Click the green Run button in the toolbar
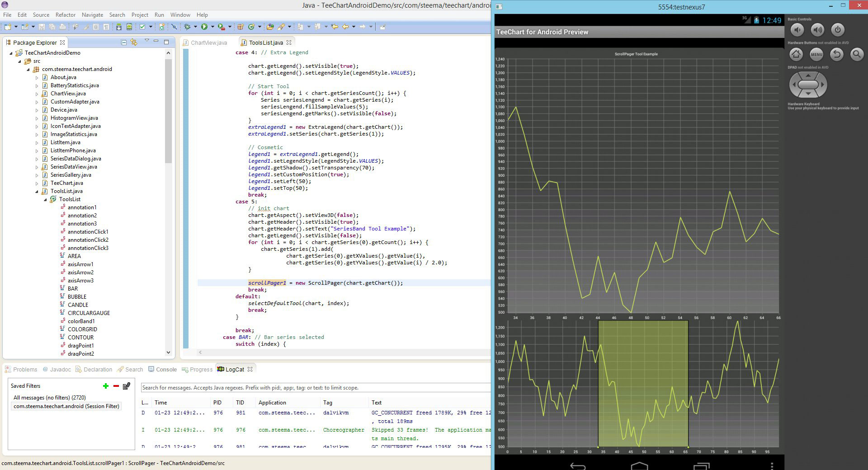868x470 pixels. 204,27
